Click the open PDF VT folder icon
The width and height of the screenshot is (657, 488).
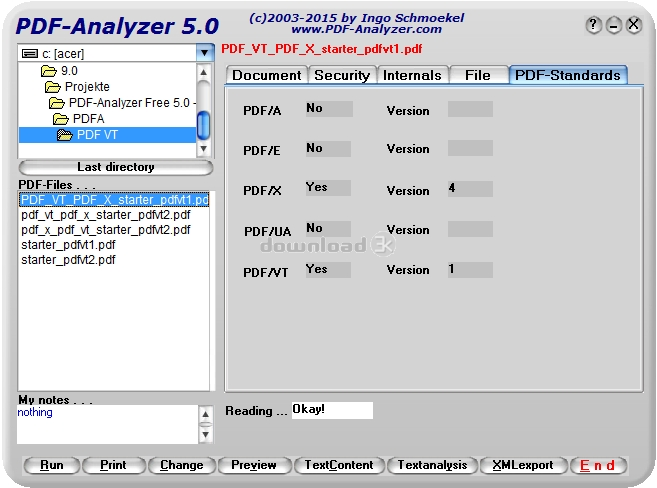click(x=65, y=135)
